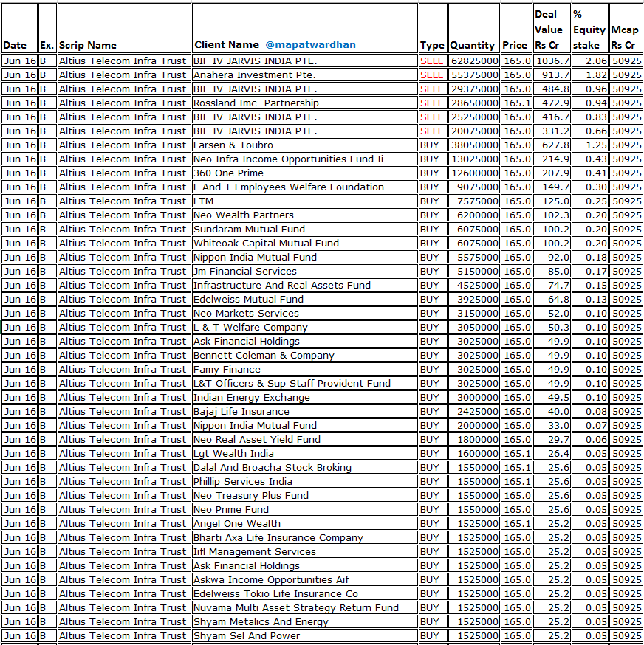Click the Jm Financial Services cell
Image resolution: width=644 pixels, height=645 pixels.
305,271
